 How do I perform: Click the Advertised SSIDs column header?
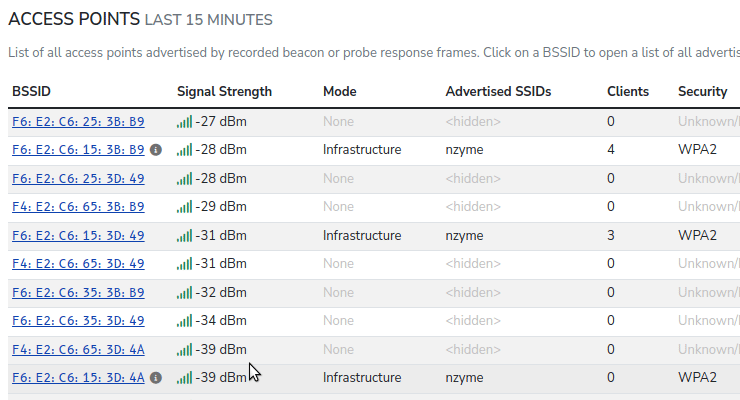498,91
